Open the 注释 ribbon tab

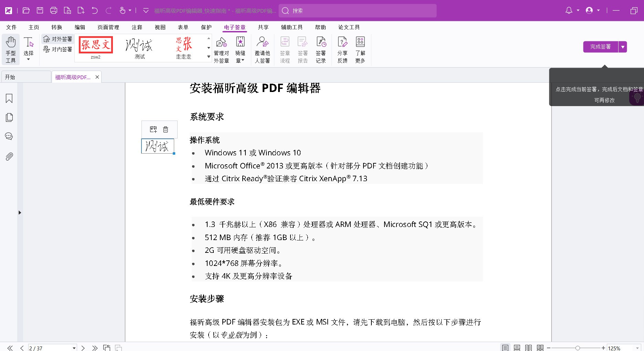(x=137, y=27)
